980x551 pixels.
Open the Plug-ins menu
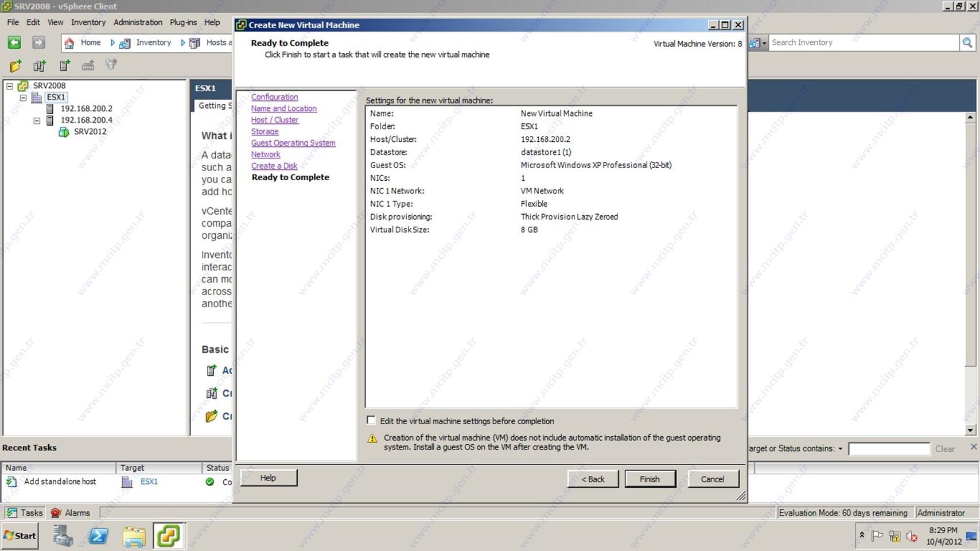pyautogui.click(x=183, y=22)
